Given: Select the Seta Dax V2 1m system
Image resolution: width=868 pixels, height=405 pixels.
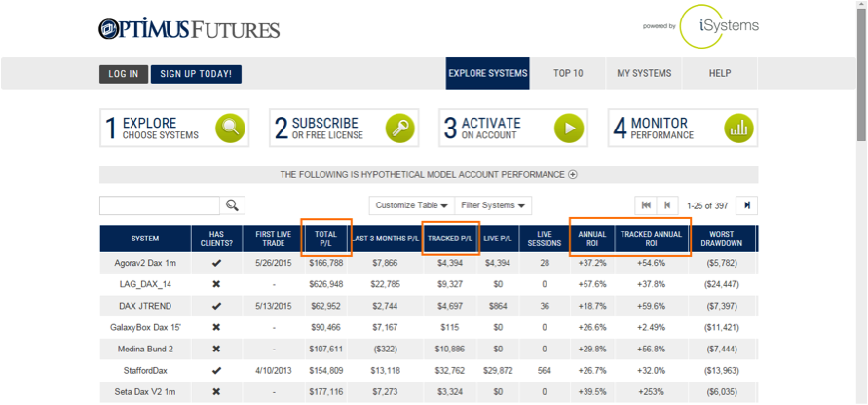Looking at the screenshot, I should pyautogui.click(x=145, y=391).
